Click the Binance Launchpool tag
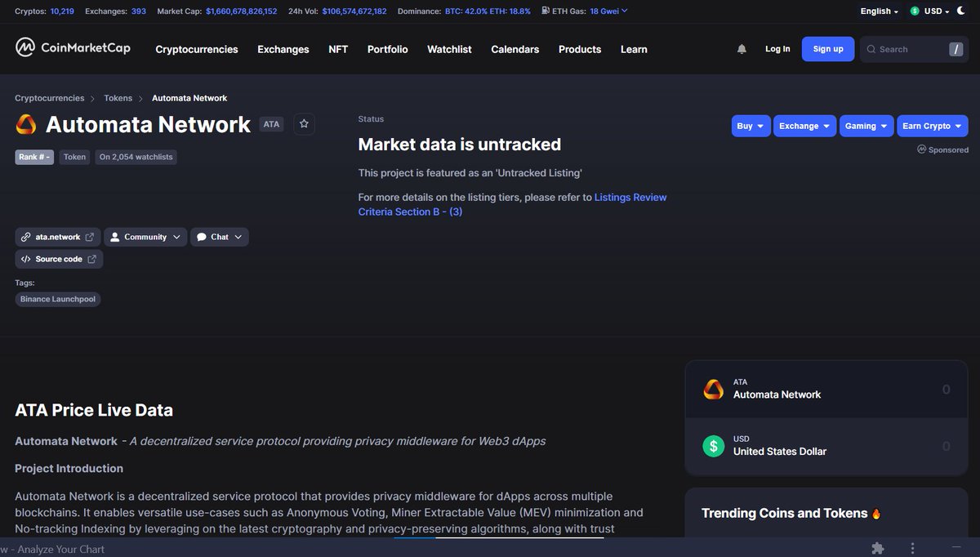980x557 pixels. click(58, 299)
